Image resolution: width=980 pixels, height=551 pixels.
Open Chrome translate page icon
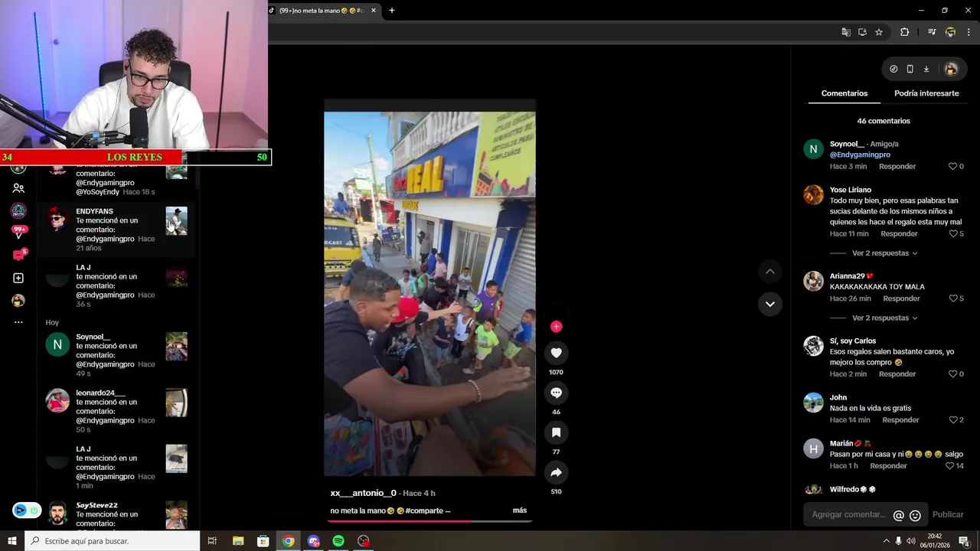coord(845,32)
